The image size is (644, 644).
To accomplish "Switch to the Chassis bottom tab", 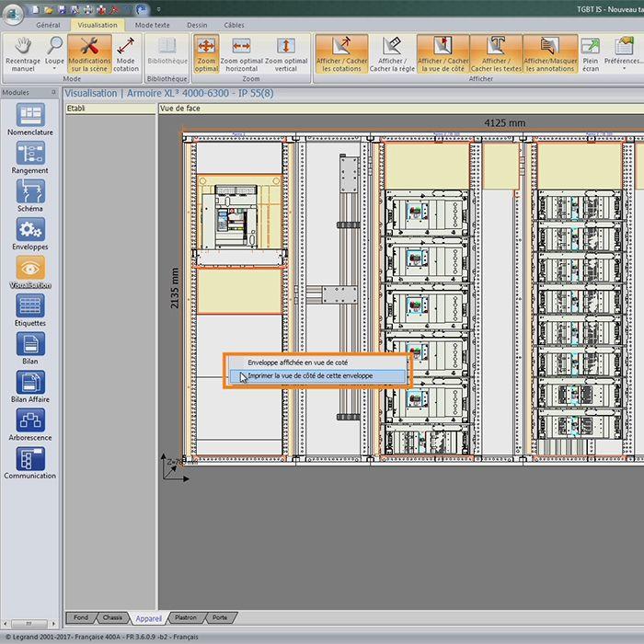I will click(x=112, y=617).
